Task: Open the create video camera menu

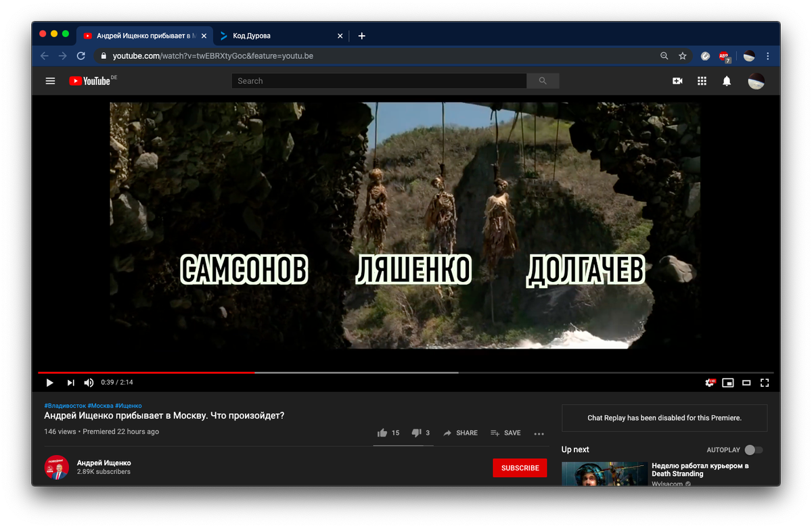Action: (677, 81)
